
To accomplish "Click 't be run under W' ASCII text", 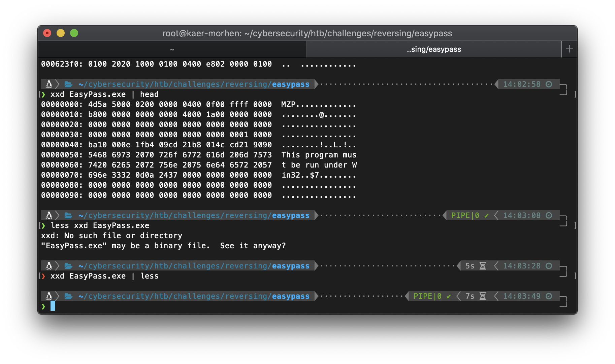I will 319,165.
